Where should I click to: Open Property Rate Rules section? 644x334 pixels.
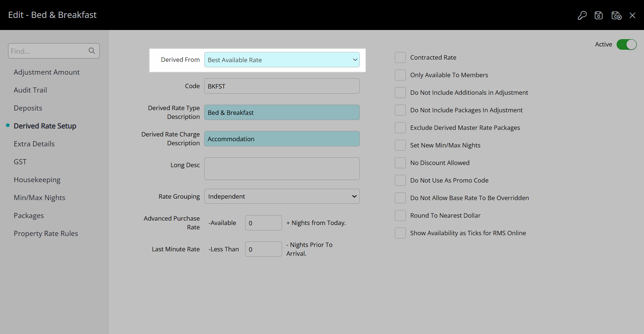(x=46, y=233)
